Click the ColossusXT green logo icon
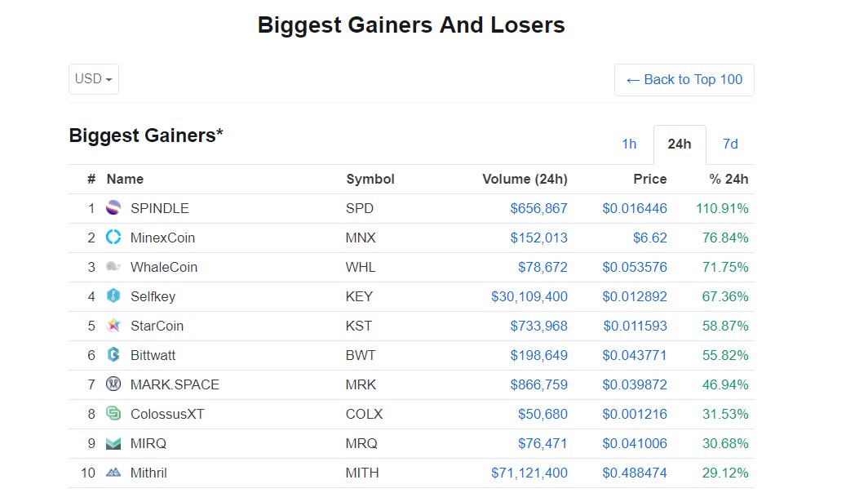This screenshot has width=868, height=493. pos(113,413)
